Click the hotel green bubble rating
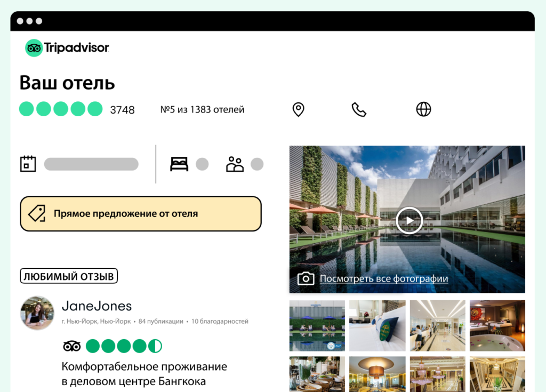Viewport: 546px width, 392px height. click(x=61, y=109)
